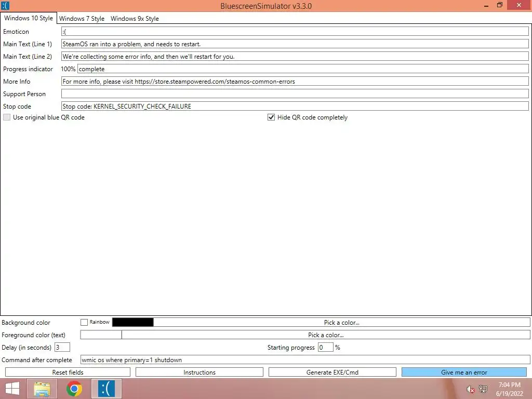This screenshot has height=399, width=532.
Task: Click the Foreground color (text) label
Action: [x=33, y=335]
